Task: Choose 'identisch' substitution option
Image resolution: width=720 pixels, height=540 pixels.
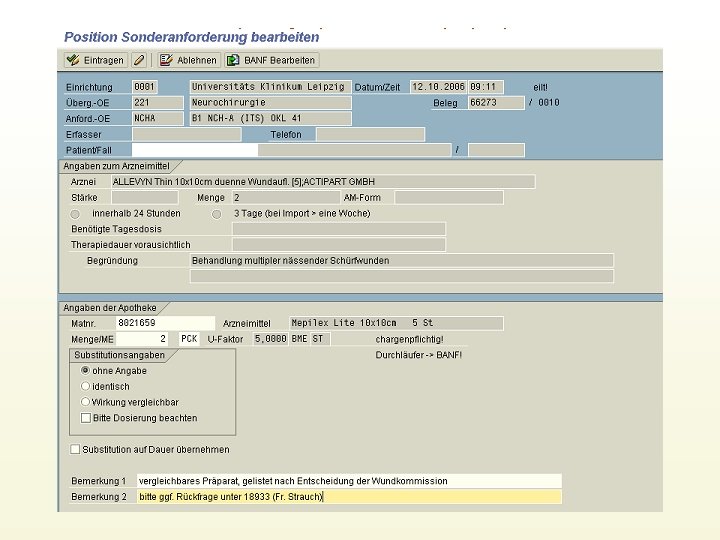Action: (x=85, y=386)
